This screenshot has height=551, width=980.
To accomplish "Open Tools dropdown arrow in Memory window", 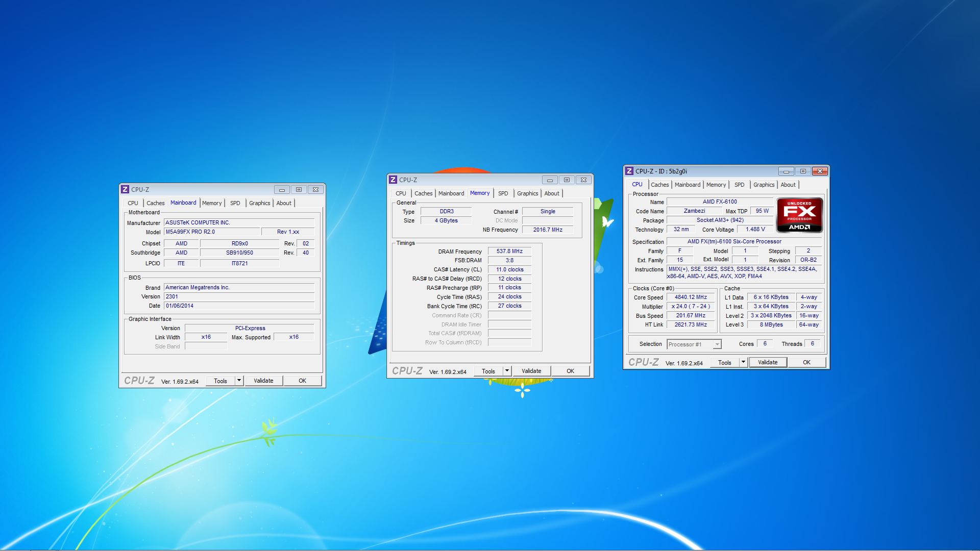I will [507, 371].
